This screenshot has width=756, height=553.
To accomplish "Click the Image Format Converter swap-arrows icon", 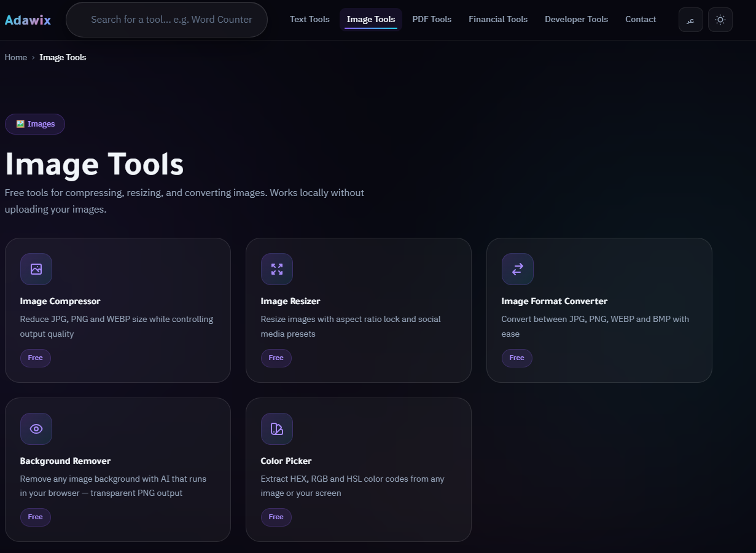I will pyautogui.click(x=518, y=269).
